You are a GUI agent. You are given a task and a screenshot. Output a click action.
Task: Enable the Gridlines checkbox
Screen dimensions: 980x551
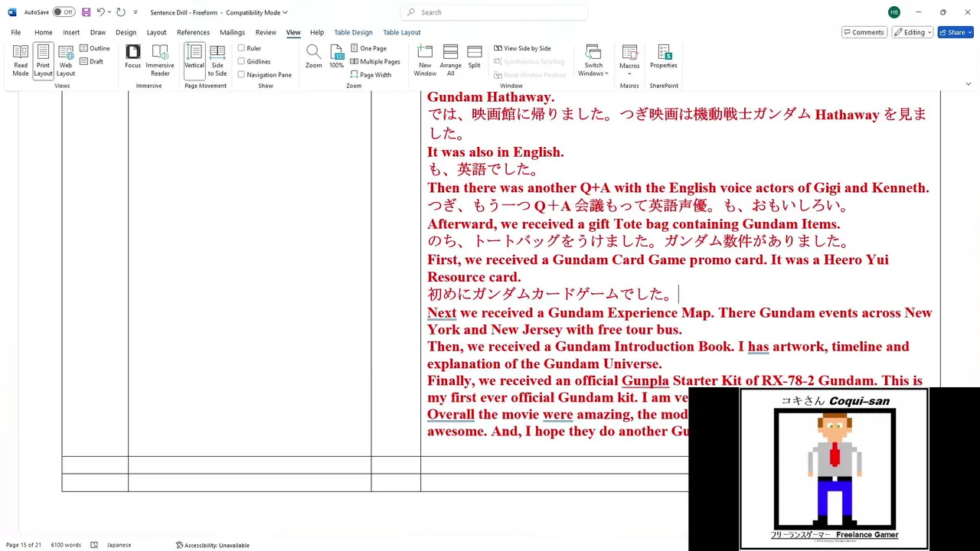click(241, 61)
